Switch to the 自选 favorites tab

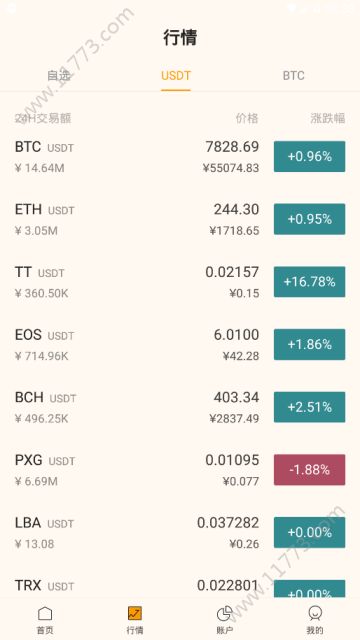tap(59, 76)
